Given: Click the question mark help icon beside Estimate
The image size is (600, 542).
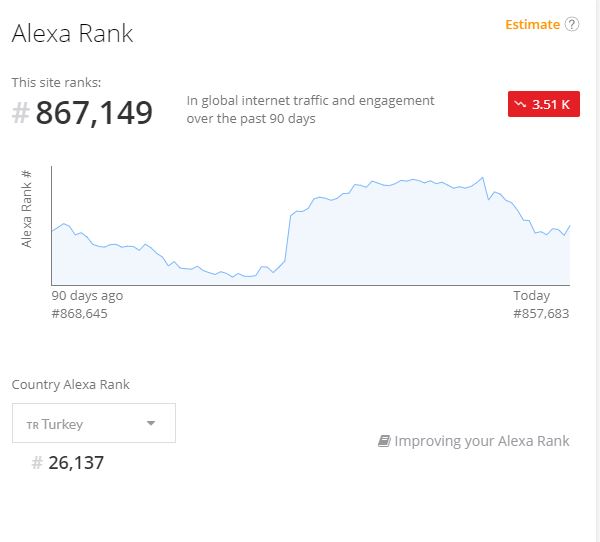Looking at the screenshot, I should (x=572, y=25).
